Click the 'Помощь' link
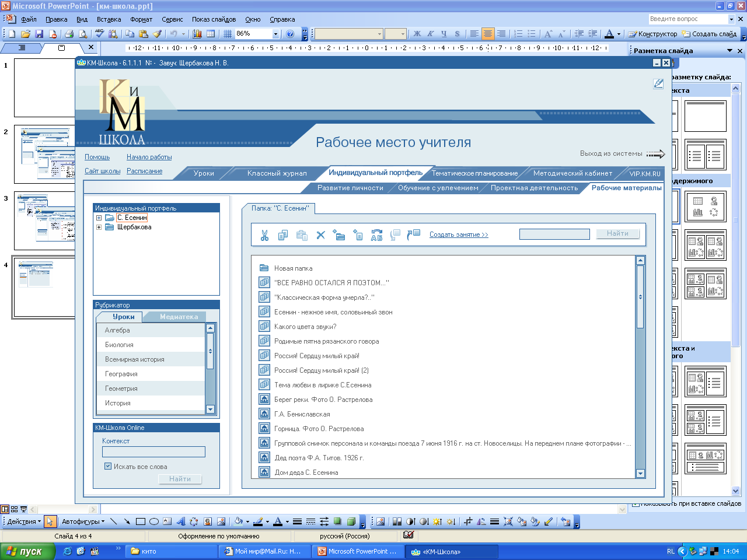 (97, 157)
